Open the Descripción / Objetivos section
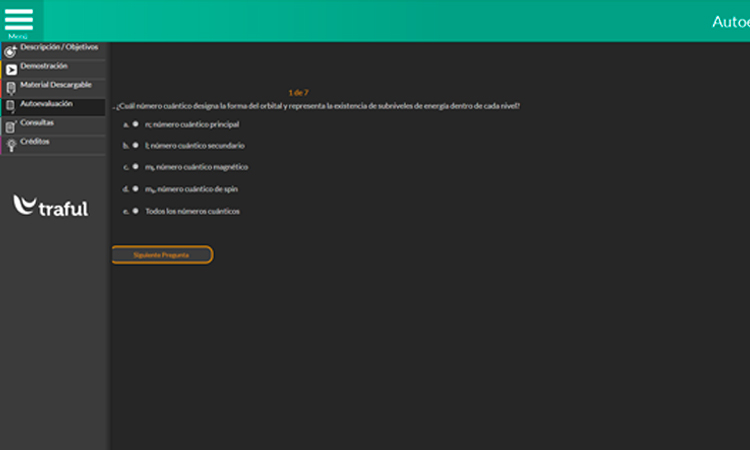The width and height of the screenshot is (750, 450). click(x=59, y=47)
